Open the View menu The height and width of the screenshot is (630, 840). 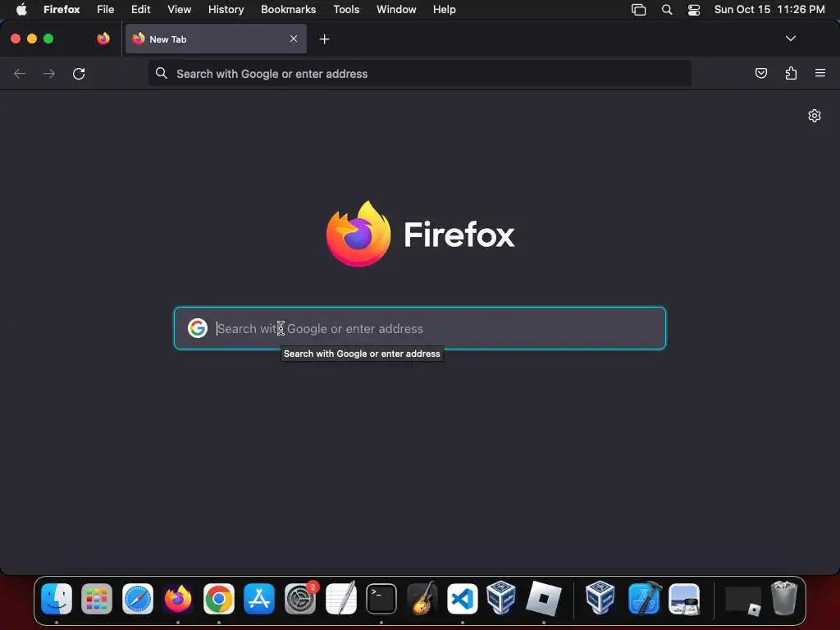(x=180, y=9)
